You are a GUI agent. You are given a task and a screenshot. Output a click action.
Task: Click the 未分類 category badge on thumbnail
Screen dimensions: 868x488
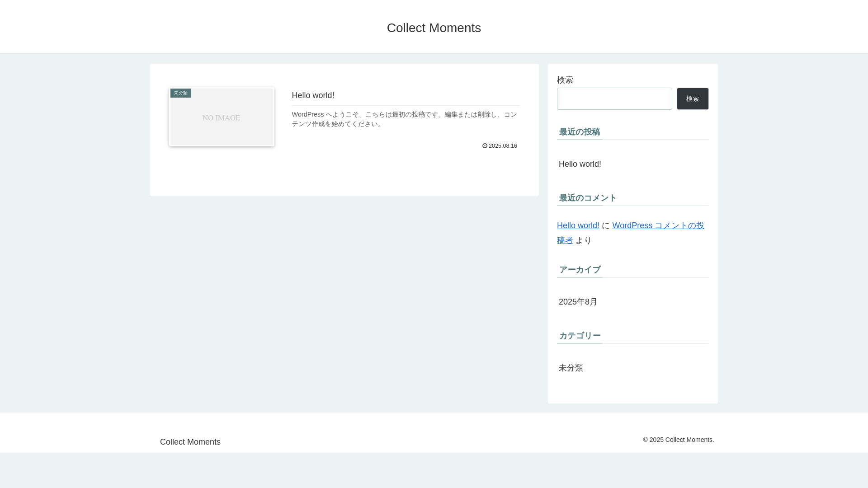[181, 93]
